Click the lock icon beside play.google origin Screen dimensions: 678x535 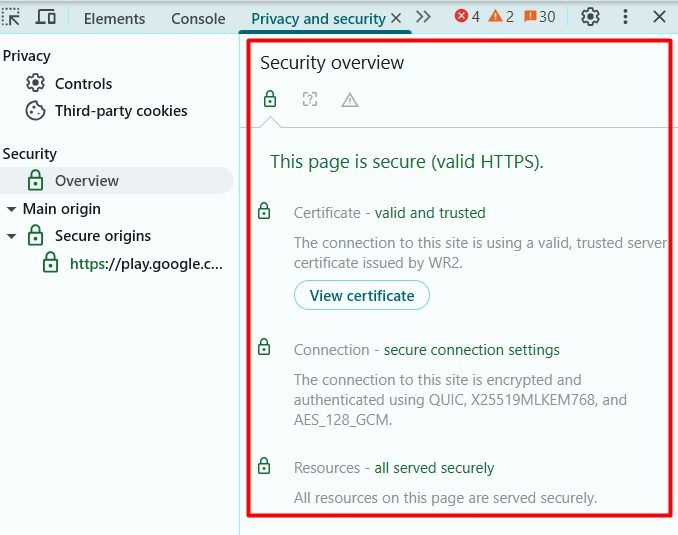tap(51, 262)
